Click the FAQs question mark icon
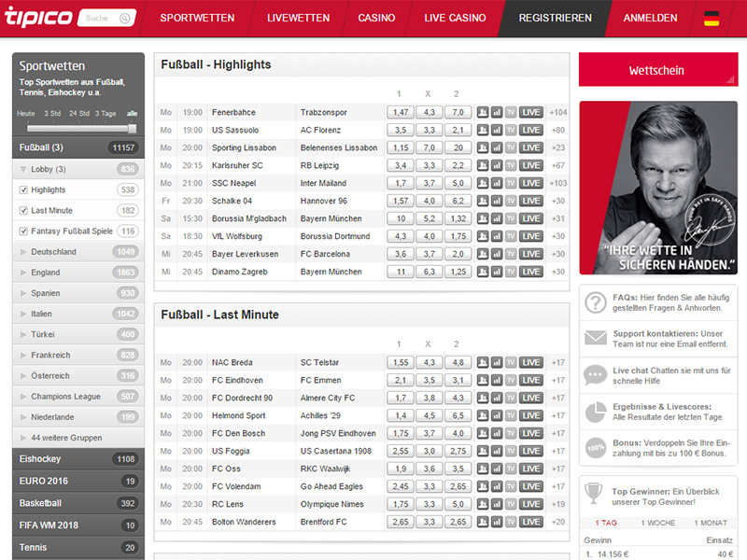747x560 pixels. point(596,302)
